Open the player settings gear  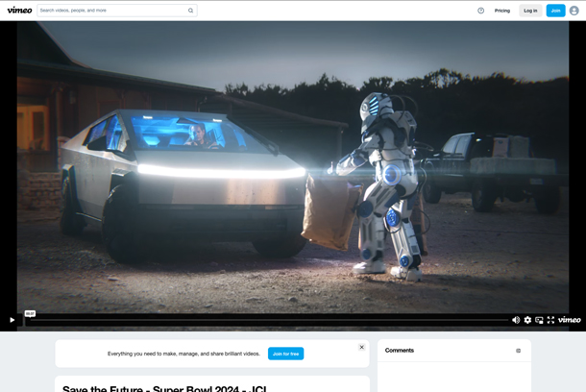[x=527, y=320]
